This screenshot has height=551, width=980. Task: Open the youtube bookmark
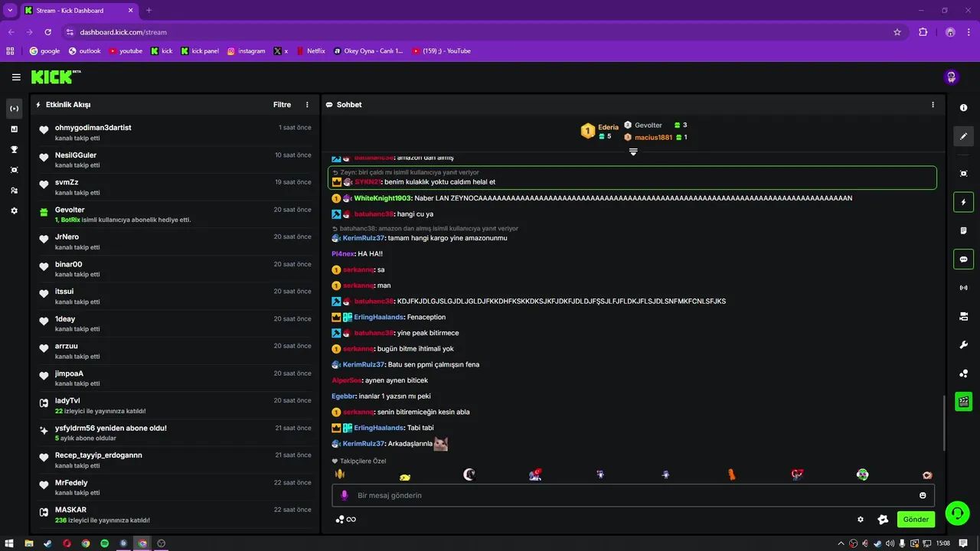pos(126,51)
